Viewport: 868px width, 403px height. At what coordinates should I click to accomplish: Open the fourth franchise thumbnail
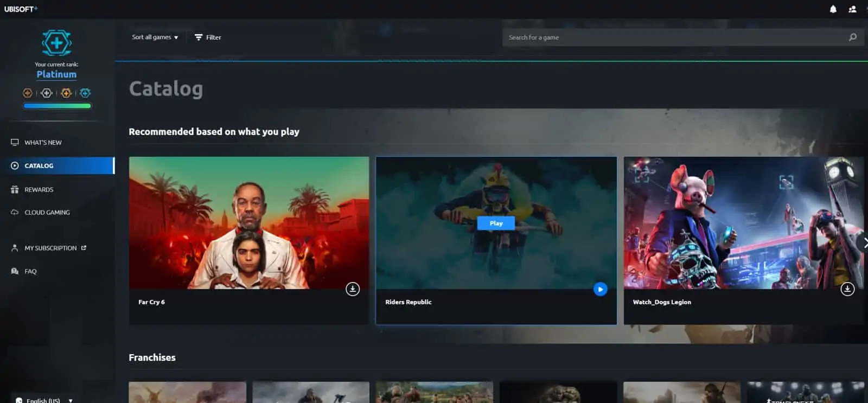558,392
